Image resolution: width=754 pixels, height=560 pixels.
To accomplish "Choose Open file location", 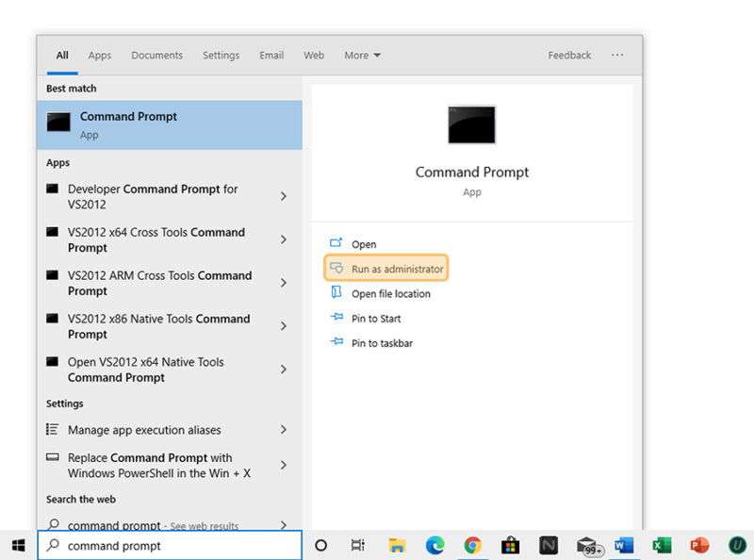I will click(x=391, y=293).
